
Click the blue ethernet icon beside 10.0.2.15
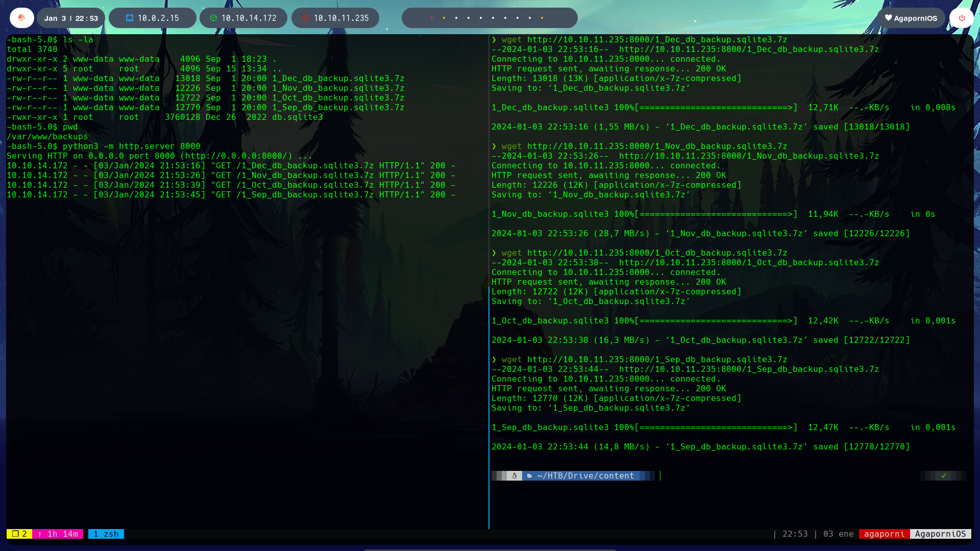coord(130,18)
